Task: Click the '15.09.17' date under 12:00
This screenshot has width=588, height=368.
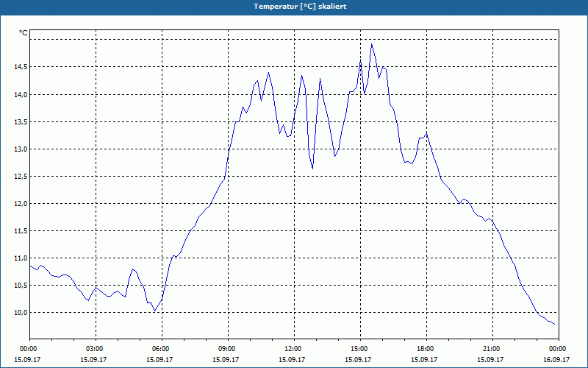Action: pos(292,359)
